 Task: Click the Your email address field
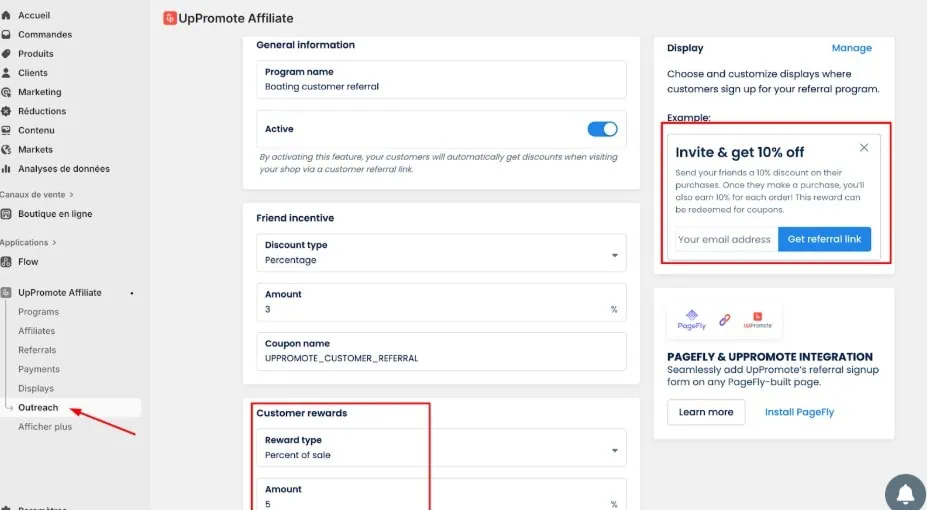coord(727,239)
